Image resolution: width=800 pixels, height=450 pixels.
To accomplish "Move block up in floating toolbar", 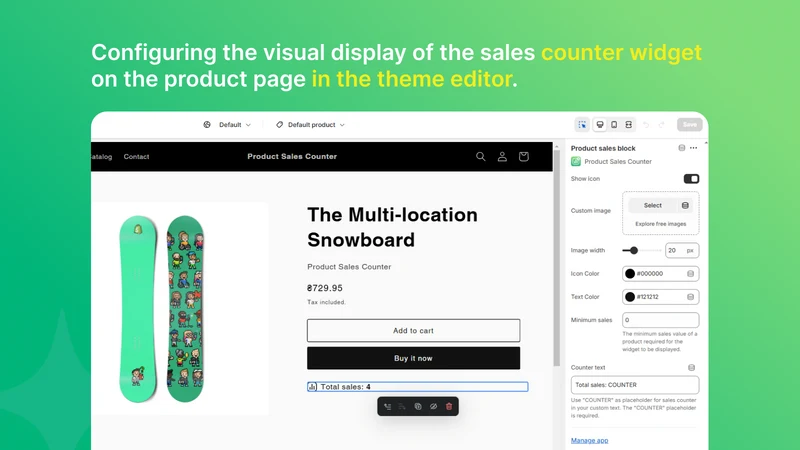I will coord(388,407).
